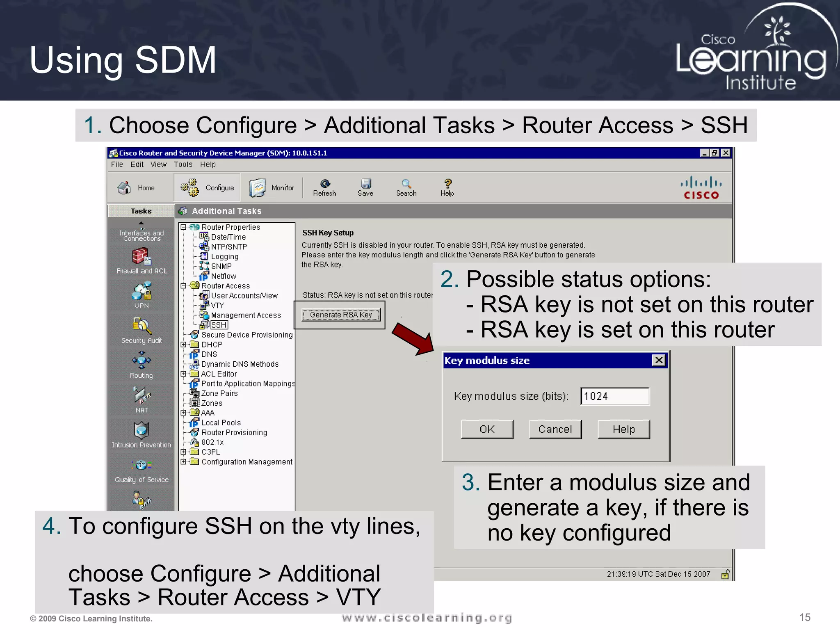Open Quality of Service task icon
This screenshot has width=840, height=630.
[142, 465]
